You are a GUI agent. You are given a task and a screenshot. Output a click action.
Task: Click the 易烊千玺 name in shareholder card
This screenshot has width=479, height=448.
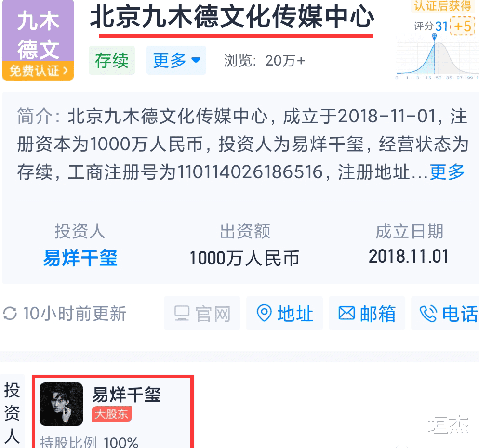point(126,394)
